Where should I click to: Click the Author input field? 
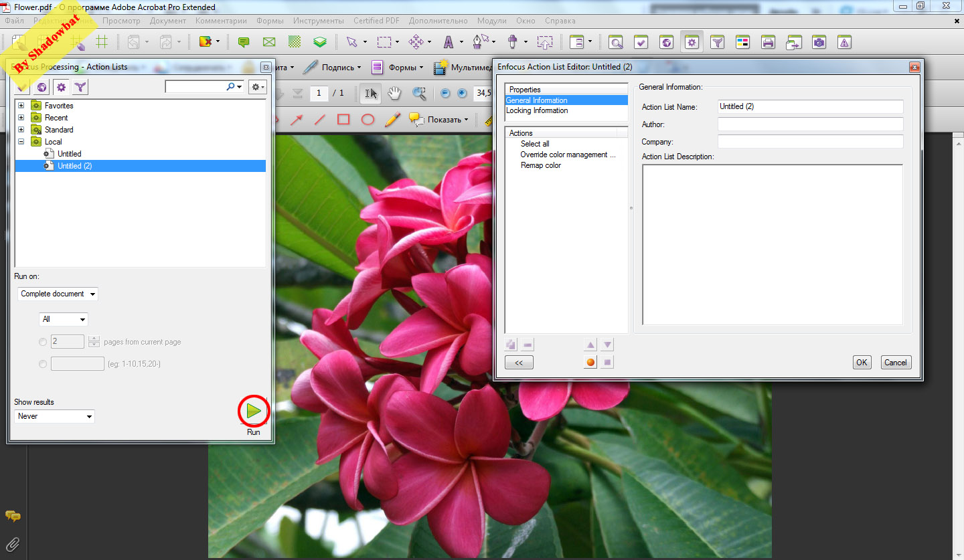tap(810, 124)
